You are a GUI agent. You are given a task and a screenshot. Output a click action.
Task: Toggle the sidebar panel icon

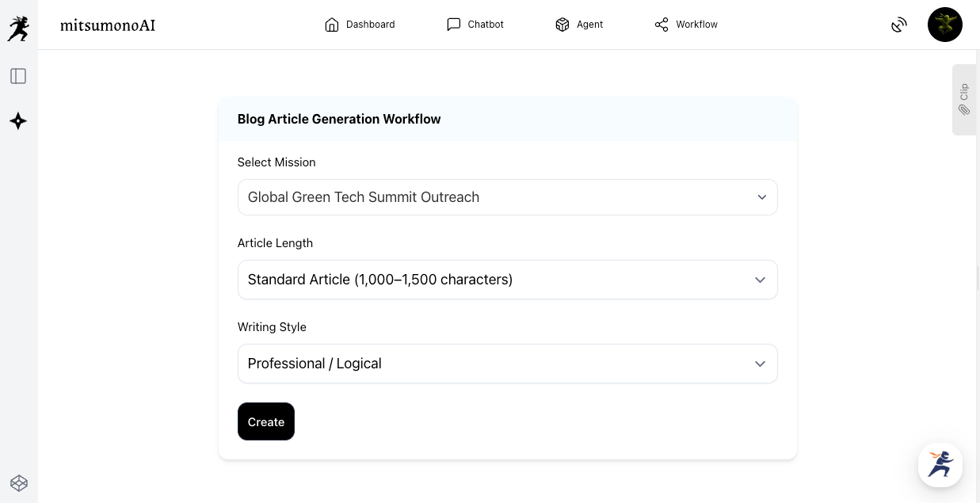pyautogui.click(x=18, y=76)
